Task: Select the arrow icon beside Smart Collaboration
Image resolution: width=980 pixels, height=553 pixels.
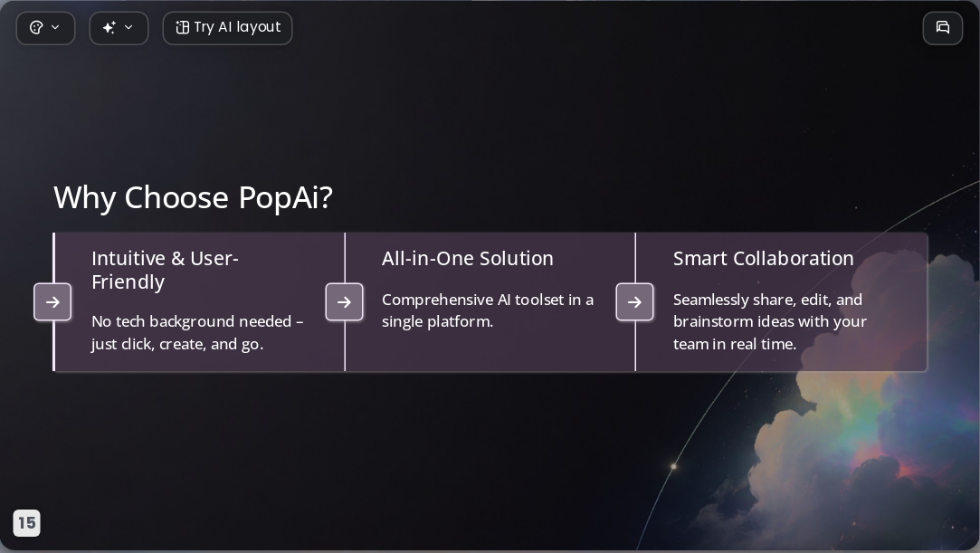Action: tap(634, 301)
